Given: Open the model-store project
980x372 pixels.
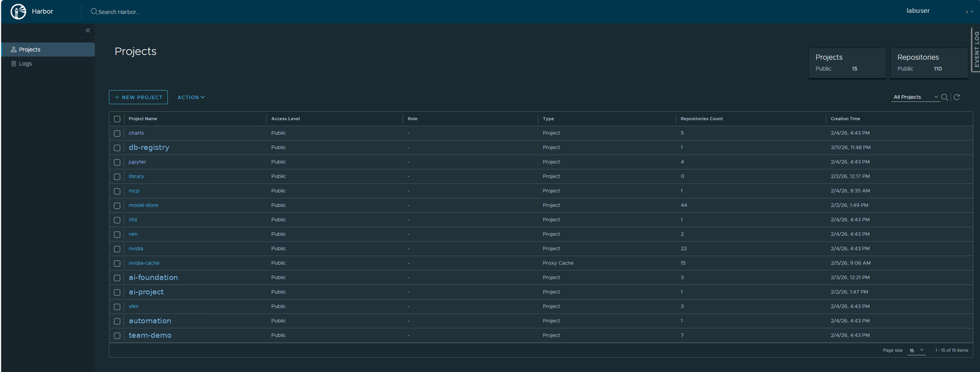Looking at the screenshot, I should [143, 205].
